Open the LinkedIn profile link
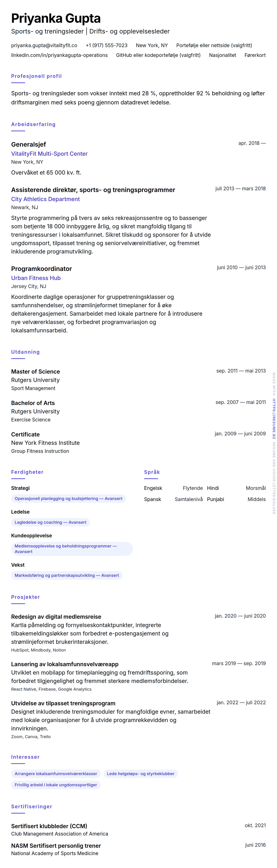 click(x=59, y=55)
